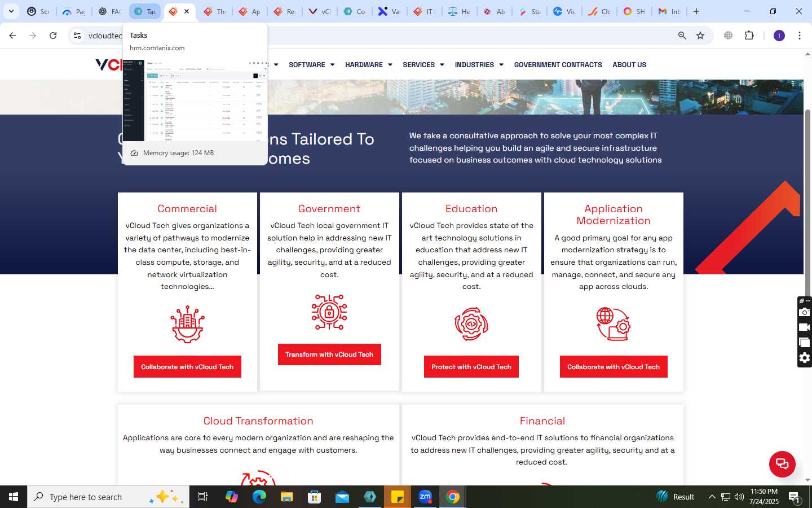Switch to the 'He' browser tab

click(x=460, y=11)
